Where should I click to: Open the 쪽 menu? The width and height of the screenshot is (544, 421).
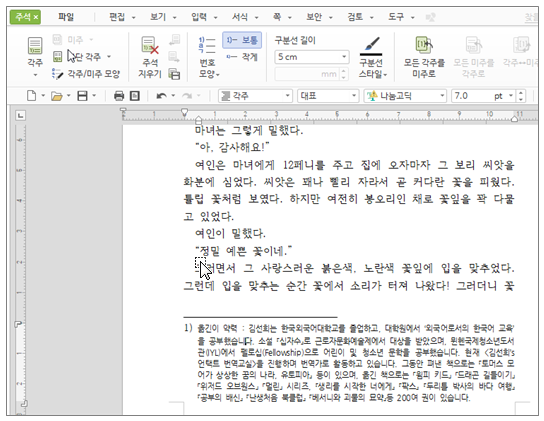tap(277, 17)
